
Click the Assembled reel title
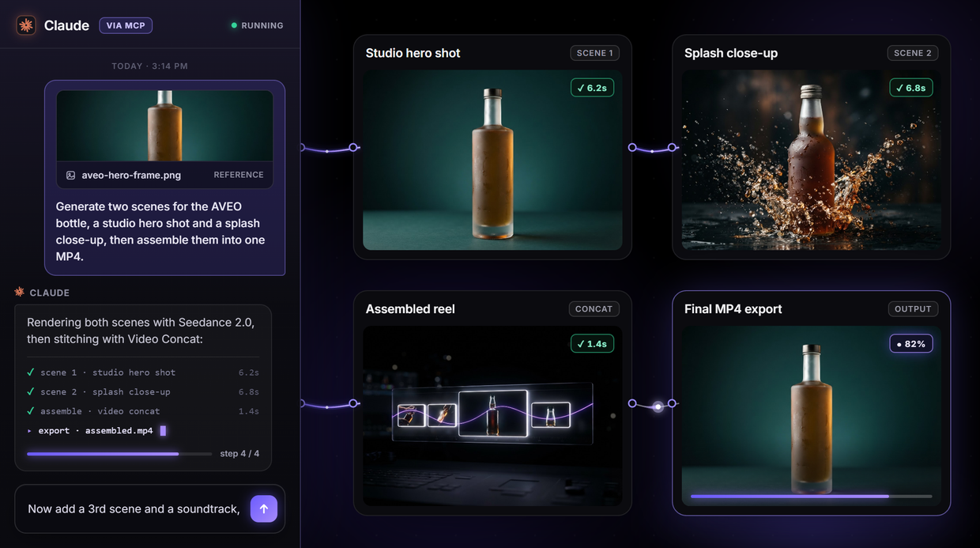[x=410, y=309]
